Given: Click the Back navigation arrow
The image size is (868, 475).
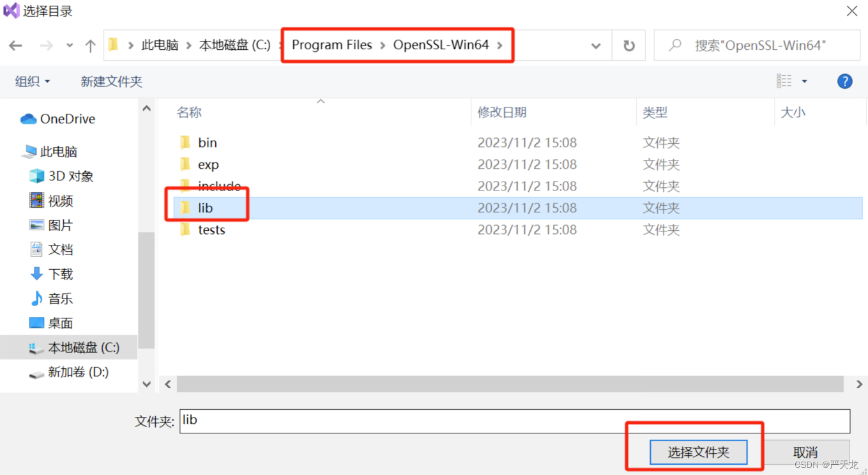Looking at the screenshot, I should pyautogui.click(x=15, y=45).
